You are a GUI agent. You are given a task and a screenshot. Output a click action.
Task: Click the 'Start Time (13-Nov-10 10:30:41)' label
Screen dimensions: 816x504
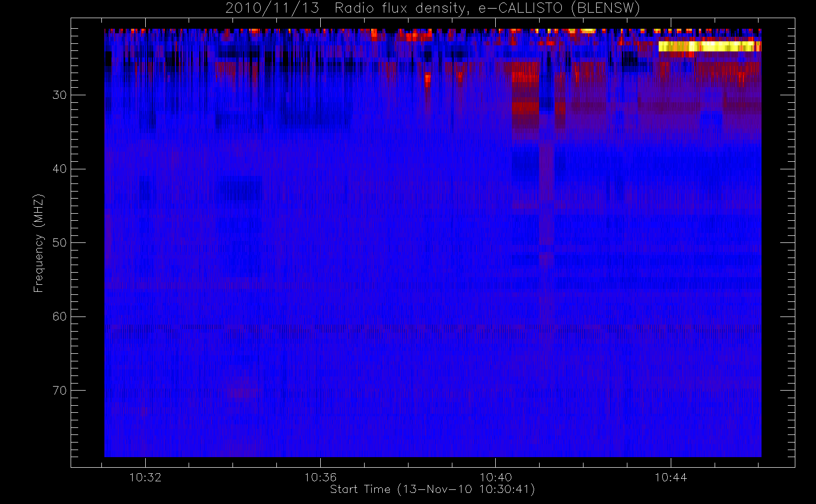pos(432,489)
